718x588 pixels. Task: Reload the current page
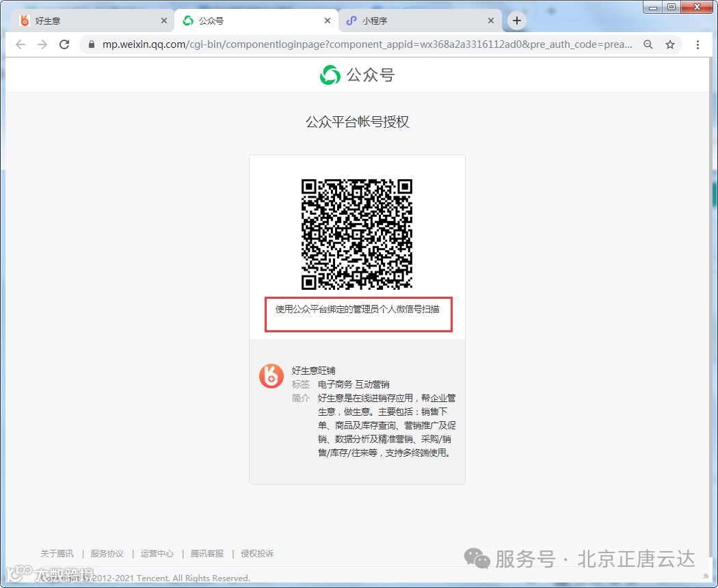click(x=64, y=44)
